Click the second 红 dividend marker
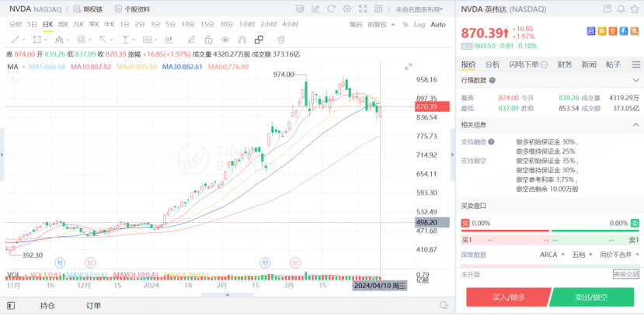This screenshot has width=644, height=316. pyautogui.click(x=295, y=262)
